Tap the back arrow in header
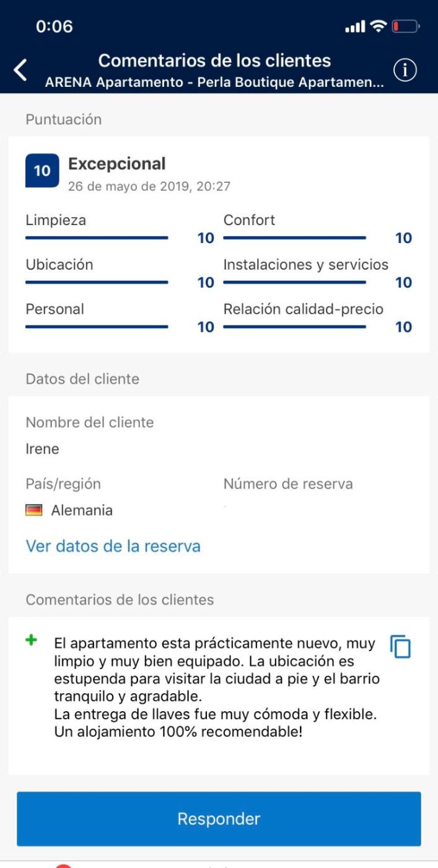 point(21,71)
